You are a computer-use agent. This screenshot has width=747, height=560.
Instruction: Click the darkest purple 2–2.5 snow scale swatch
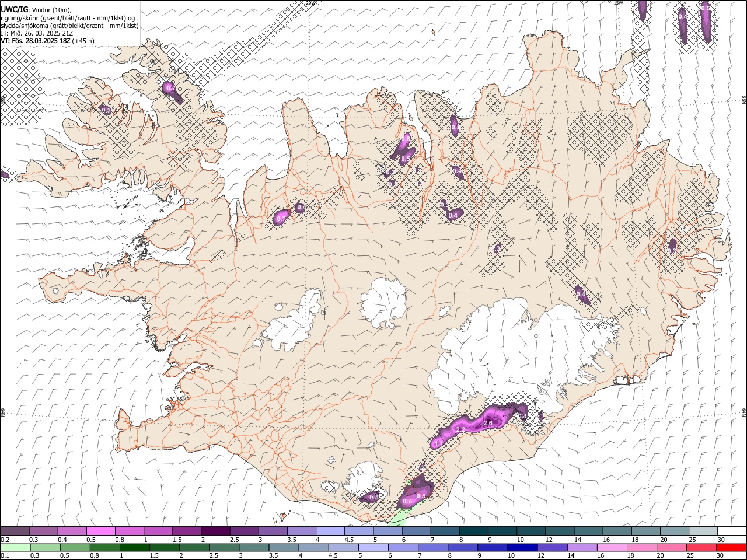tap(215, 531)
